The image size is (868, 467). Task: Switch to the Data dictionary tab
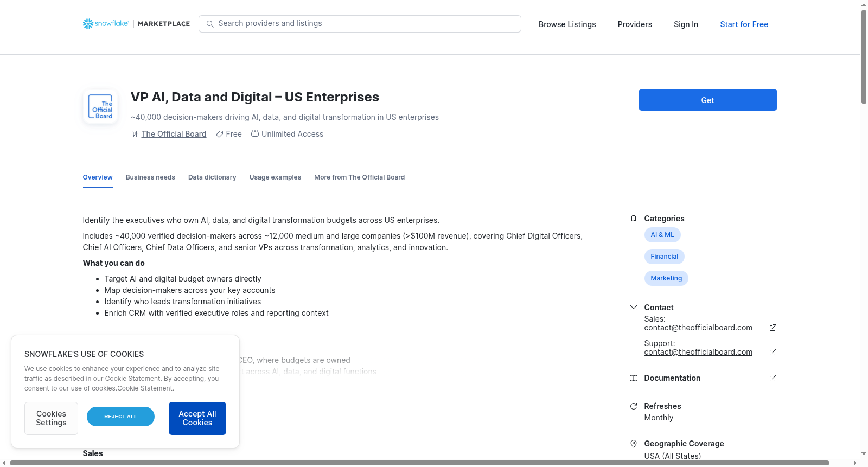pos(212,177)
